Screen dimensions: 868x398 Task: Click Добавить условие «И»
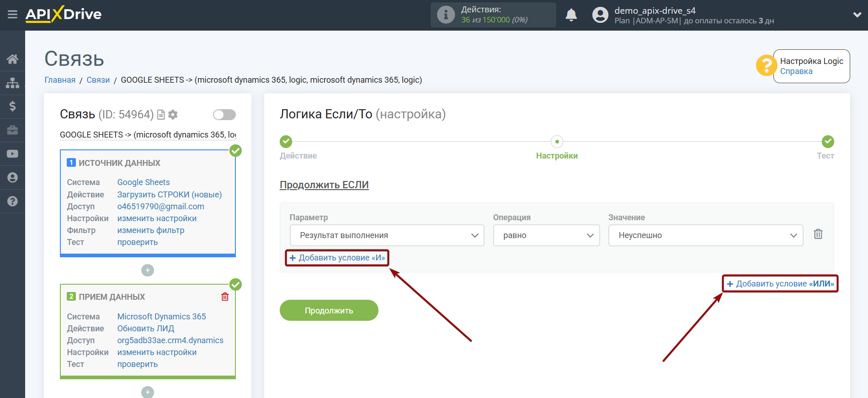(337, 258)
